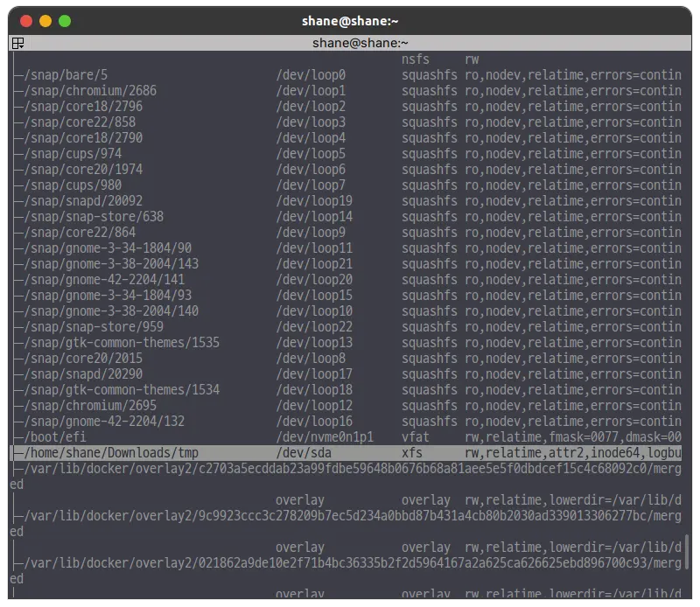Click the green maximize window button
The height and width of the screenshot is (607, 700).
pyautogui.click(x=65, y=21)
